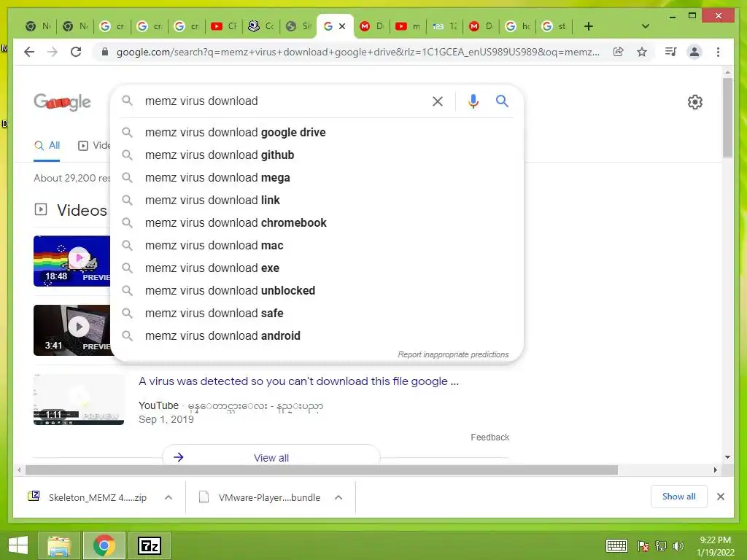747x560 pixels.
Task: Expand options for Skeleton_MEMZ zip download
Action: point(169,497)
